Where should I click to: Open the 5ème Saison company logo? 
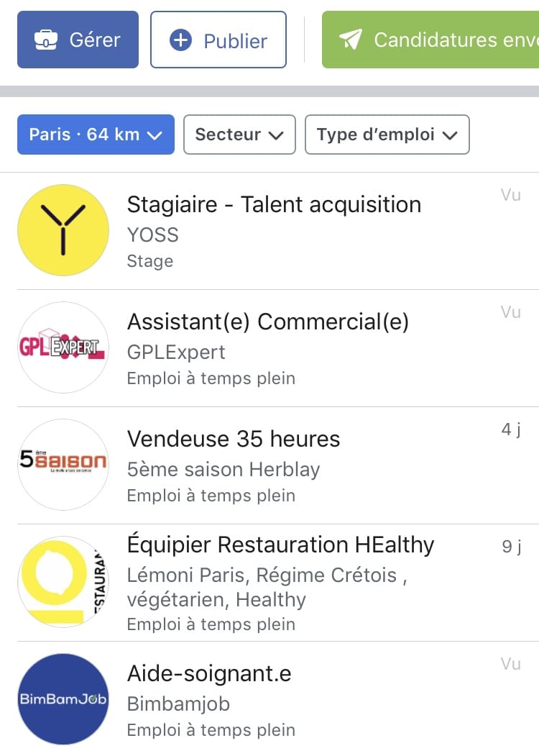63,464
